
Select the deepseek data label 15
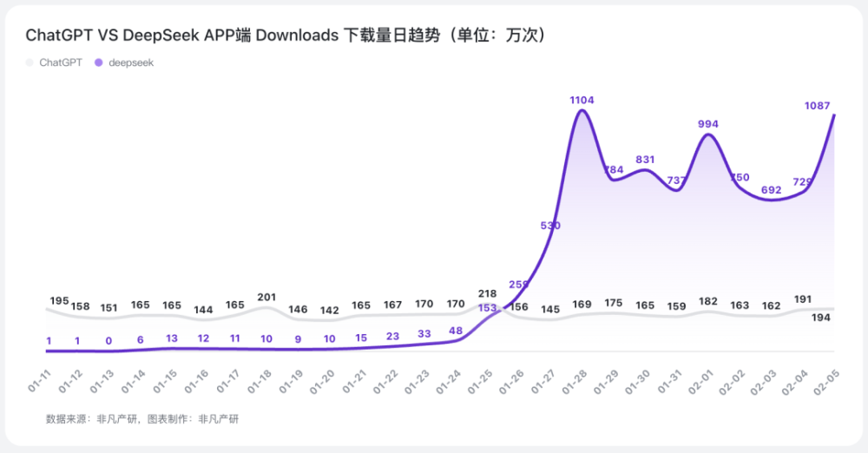[x=361, y=338]
